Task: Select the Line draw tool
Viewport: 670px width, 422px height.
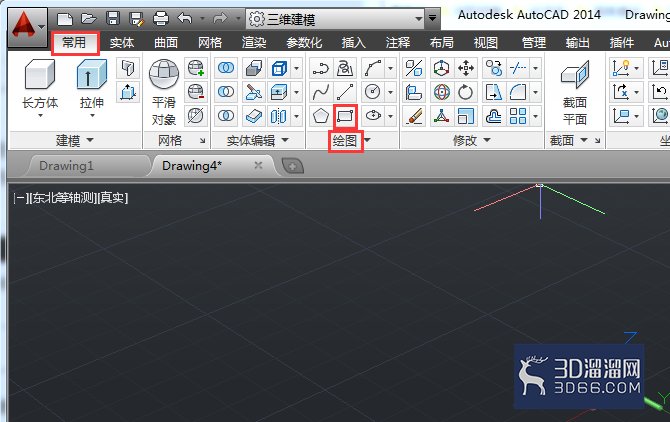Action: (x=344, y=91)
